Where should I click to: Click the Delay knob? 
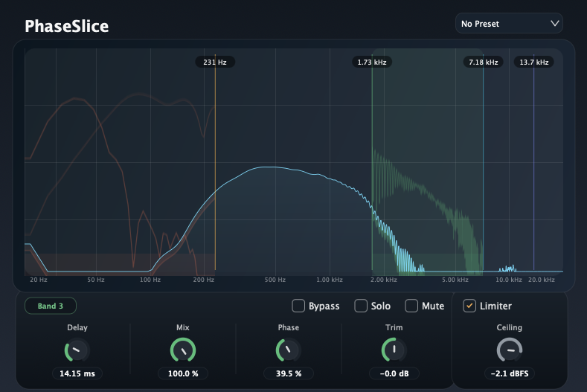(x=77, y=350)
